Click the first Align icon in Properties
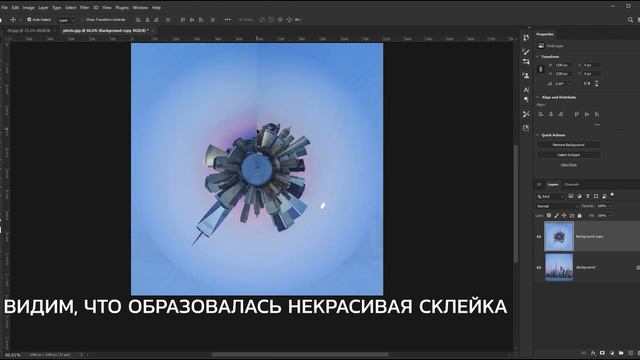This screenshot has height=360, width=640. pyautogui.click(x=541, y=114)
